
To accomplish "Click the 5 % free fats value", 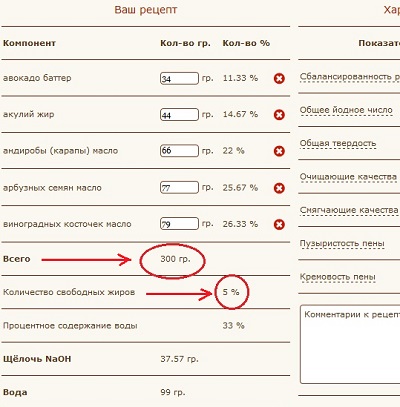I will click(x=231, y=292).
